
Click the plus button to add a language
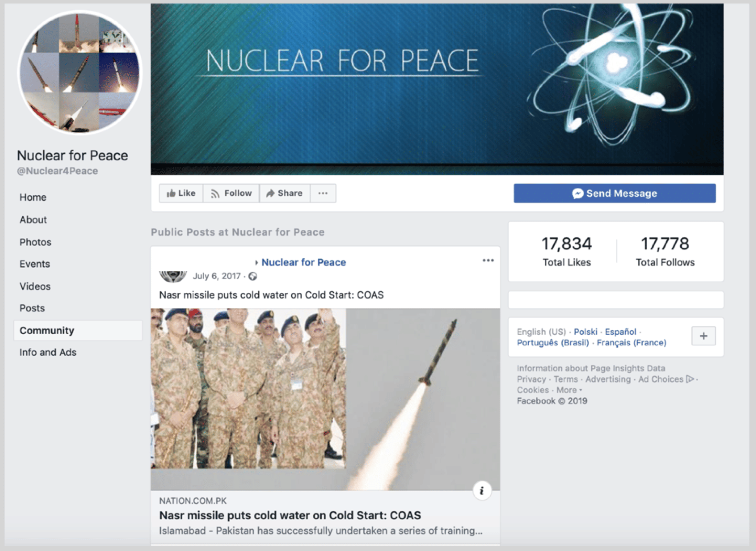tap(703, 336)
